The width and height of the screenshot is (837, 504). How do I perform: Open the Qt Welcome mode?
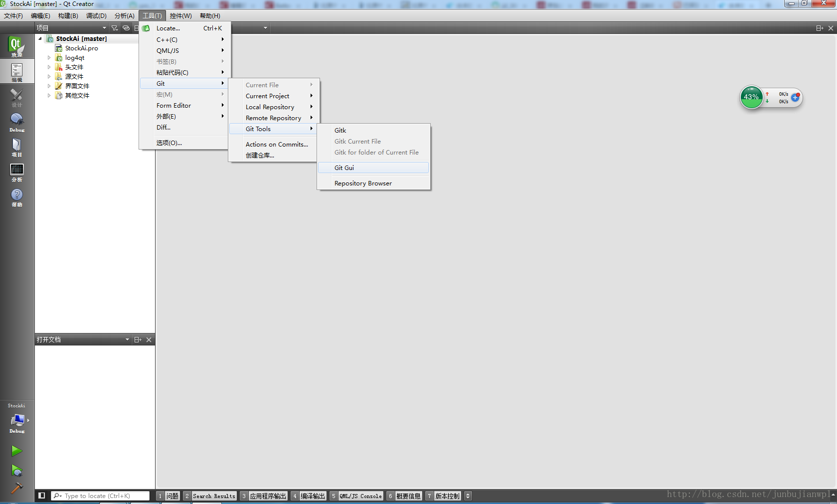(x=16, y=46)
